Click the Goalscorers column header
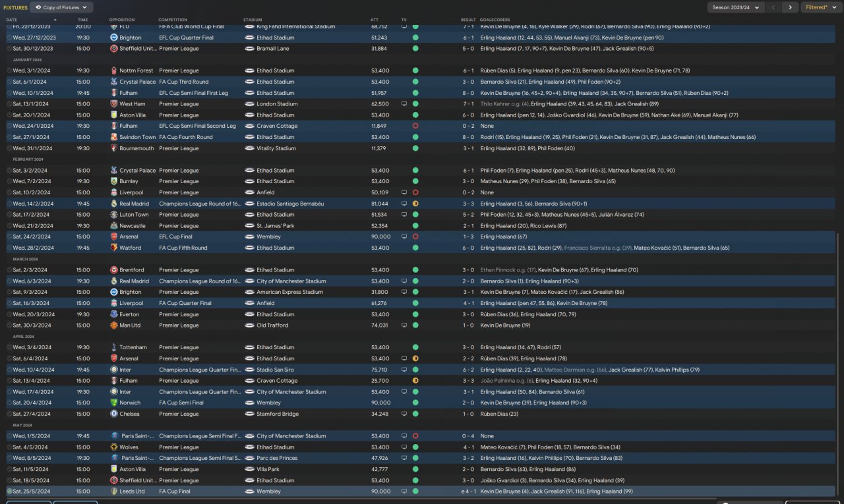Screen dimensions: 844x504 point(495,20)
